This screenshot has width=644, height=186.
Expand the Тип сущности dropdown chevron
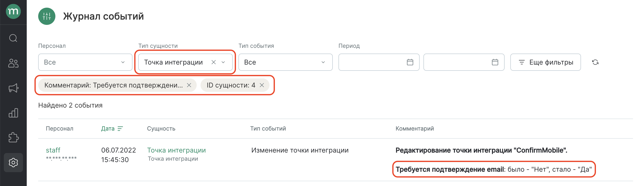[223, 62]
